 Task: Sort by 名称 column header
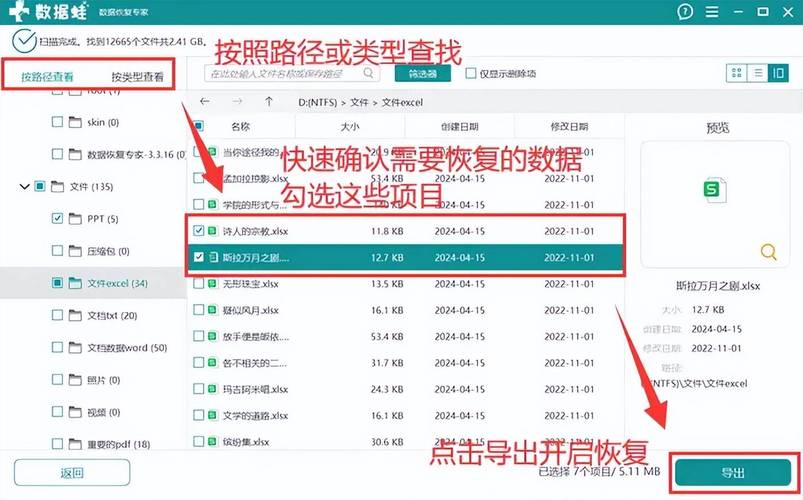coord(241,127)
